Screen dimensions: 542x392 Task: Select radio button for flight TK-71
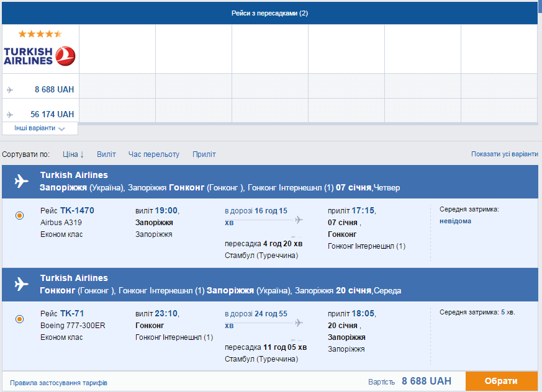click(20, 319)
